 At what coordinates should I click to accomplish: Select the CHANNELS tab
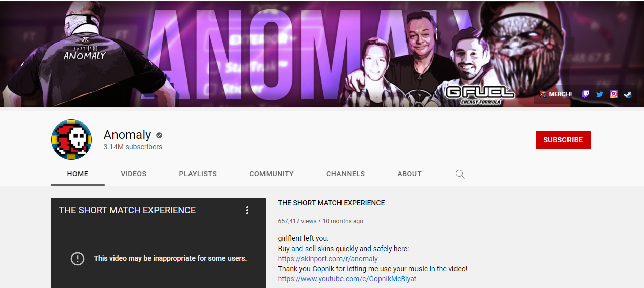(346, 174)
